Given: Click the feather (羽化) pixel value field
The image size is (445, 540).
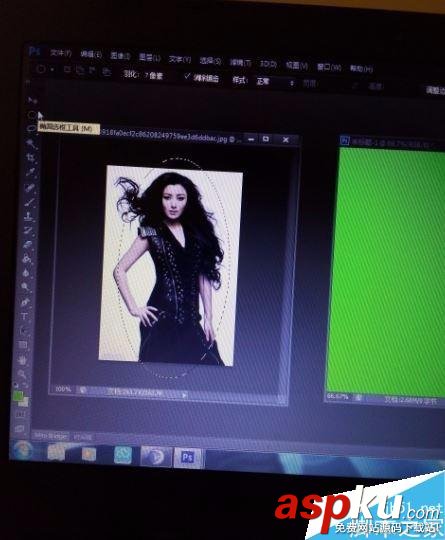Looking at the screenshot, I should pyautogui.click(x=154, y=75).
